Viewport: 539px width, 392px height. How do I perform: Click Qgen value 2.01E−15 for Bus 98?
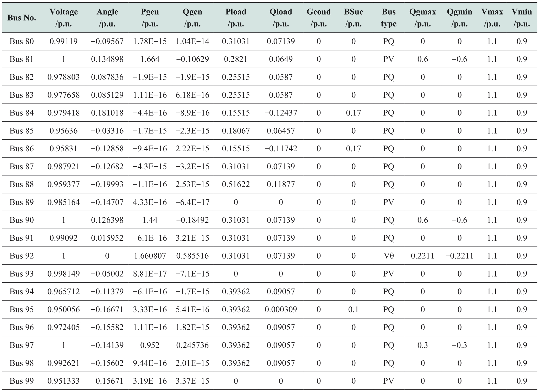[x=192, y=363]
